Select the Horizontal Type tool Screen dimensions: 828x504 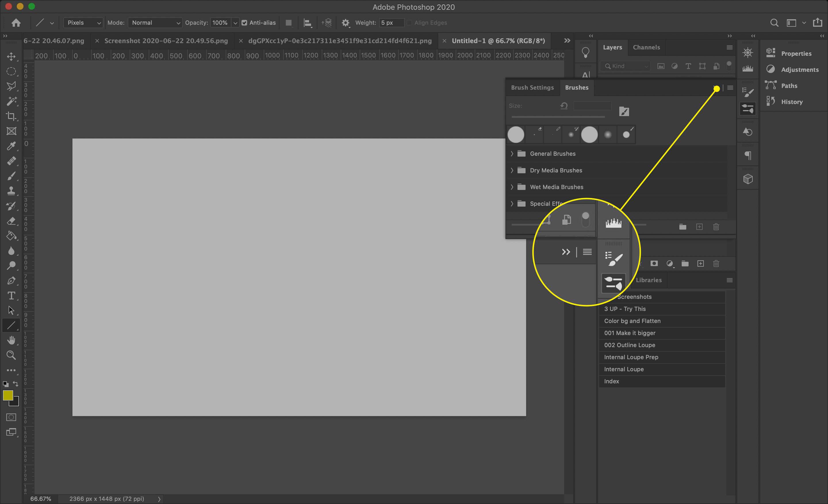[x=11, y=295]
